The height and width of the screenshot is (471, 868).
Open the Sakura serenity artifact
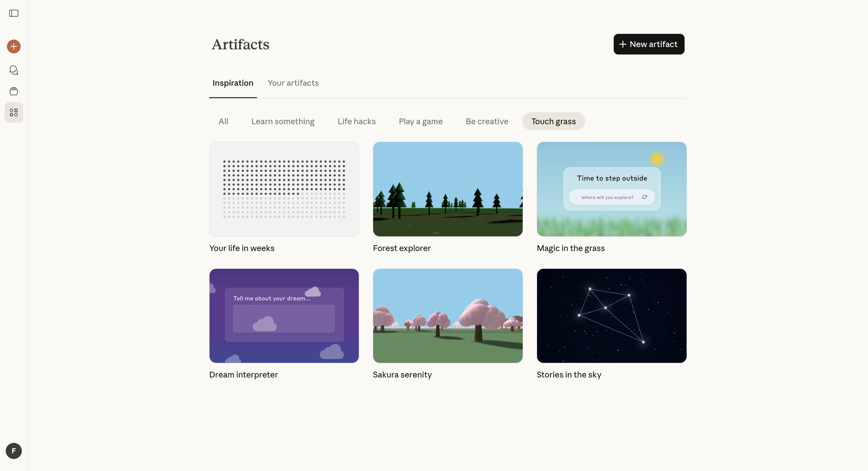[x=447, y=316]
